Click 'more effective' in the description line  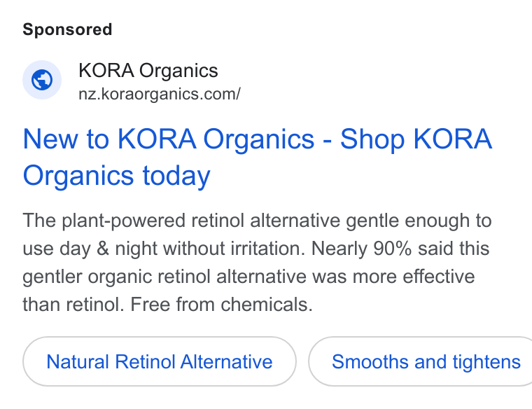pyautogui.click(x=414, y=276)
